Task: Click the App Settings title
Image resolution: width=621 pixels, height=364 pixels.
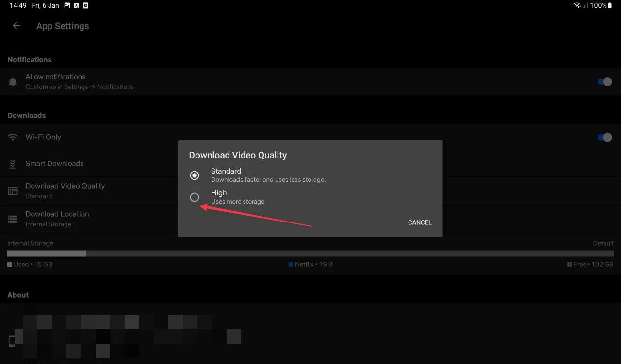Action: 63,26
